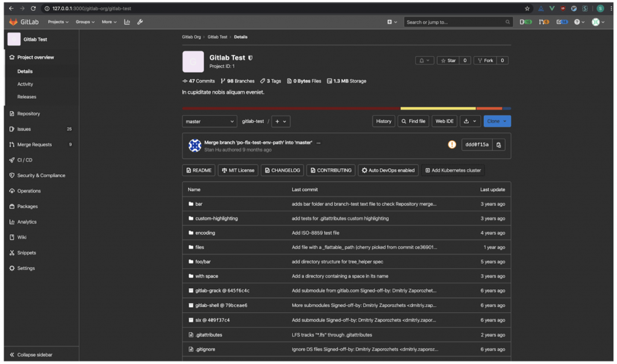Click the CI / CD rocket icon
Screen dimensions: 617x364
pyautogui.click(x=12, y=160)
